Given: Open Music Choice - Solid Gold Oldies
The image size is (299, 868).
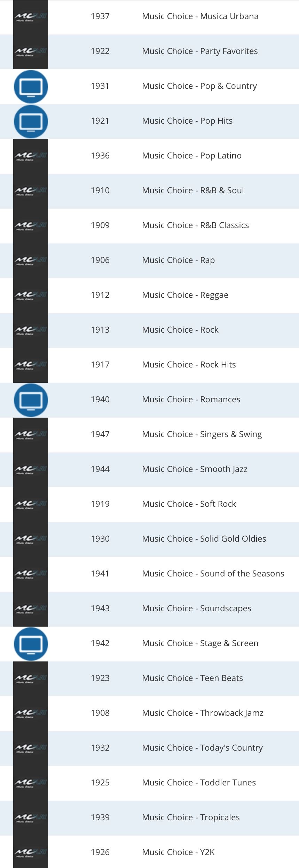Looking at the screenshot, I should [204, 539].
